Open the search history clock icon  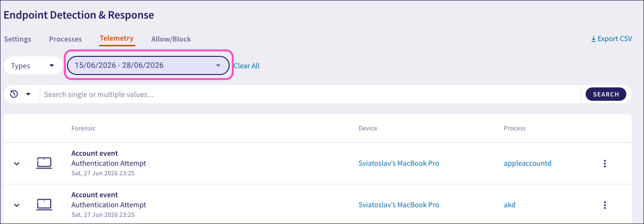pos(14,94)
